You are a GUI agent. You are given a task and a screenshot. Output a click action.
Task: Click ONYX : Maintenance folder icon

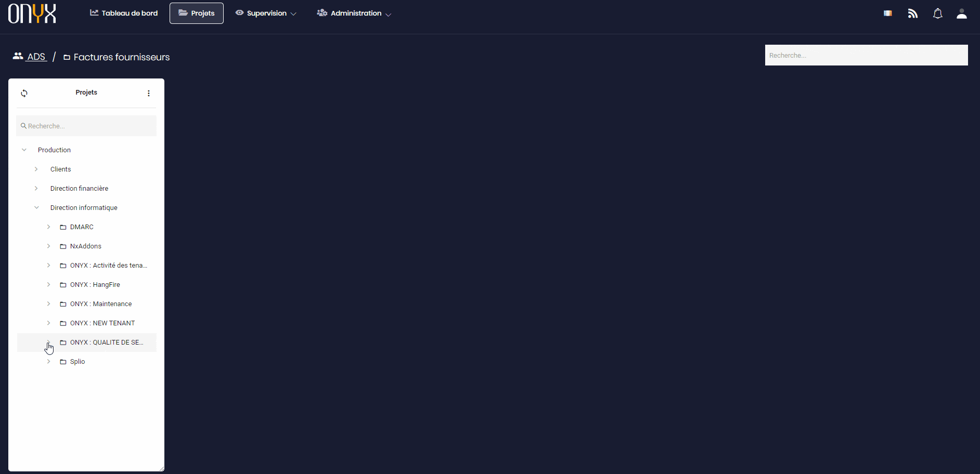63,304
